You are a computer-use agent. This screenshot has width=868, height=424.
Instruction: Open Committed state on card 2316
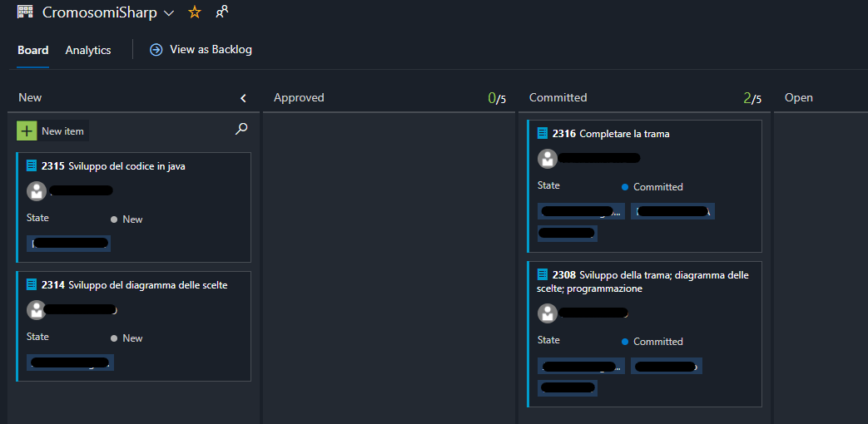657,187
